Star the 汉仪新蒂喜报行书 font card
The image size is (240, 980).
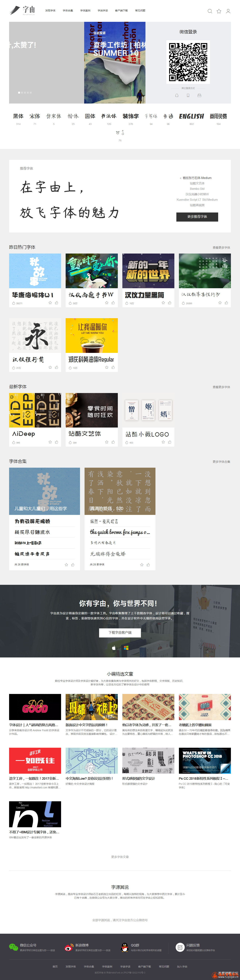220,303
